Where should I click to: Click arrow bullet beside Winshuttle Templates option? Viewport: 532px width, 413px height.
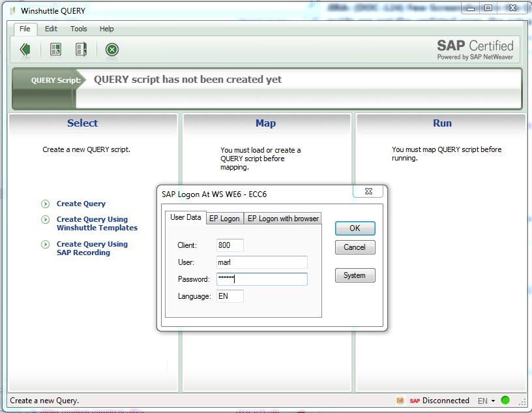coord(45,219)
